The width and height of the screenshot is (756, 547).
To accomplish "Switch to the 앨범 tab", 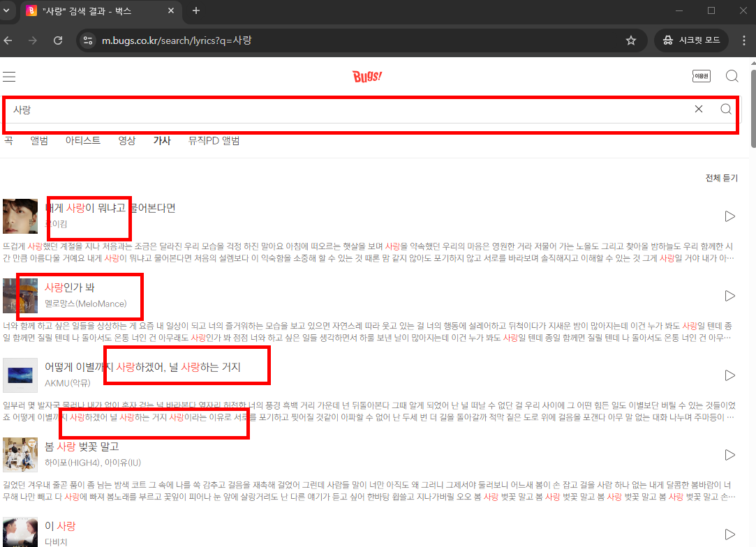I will click(x=39, y=140).
